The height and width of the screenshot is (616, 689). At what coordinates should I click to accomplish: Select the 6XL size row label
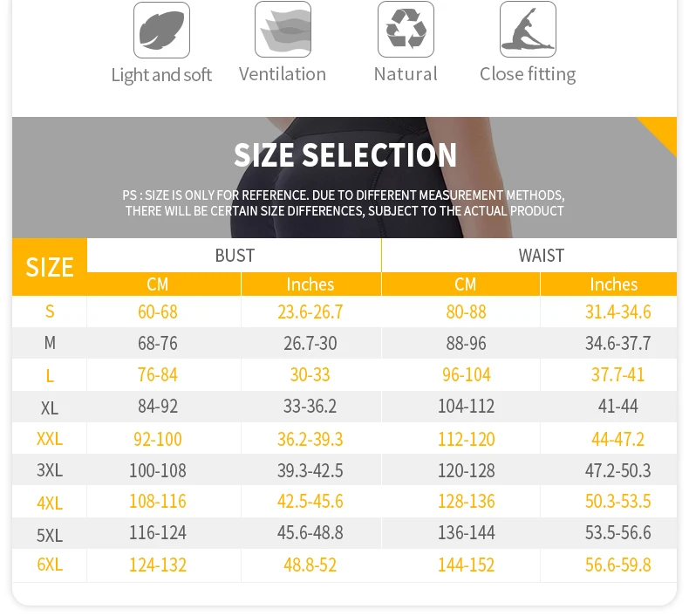click(x=50, y=565)
